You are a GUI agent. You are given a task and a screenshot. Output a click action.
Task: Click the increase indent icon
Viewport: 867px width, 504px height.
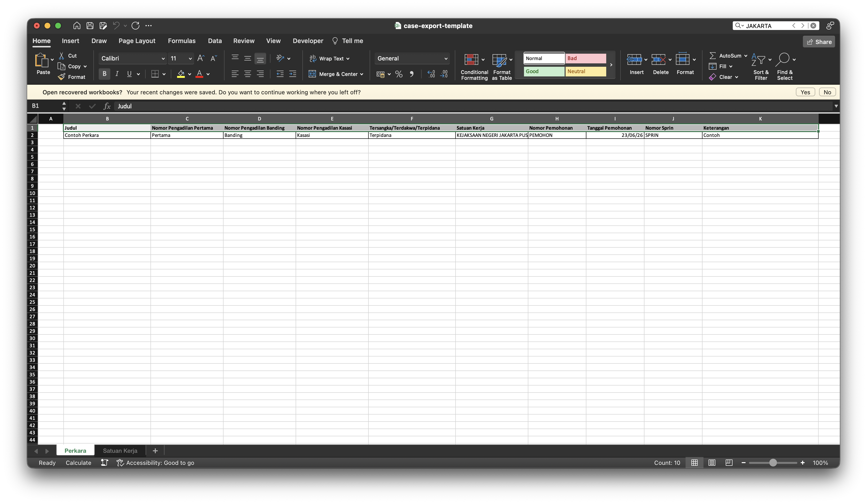coord(292,74)
